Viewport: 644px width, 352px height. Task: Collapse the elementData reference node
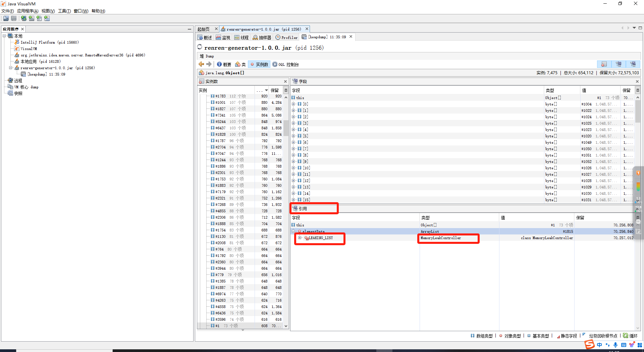293,231
